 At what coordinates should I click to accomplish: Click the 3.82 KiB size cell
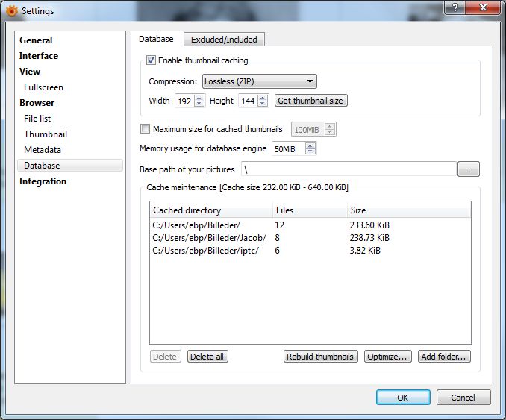coord(365,251)
